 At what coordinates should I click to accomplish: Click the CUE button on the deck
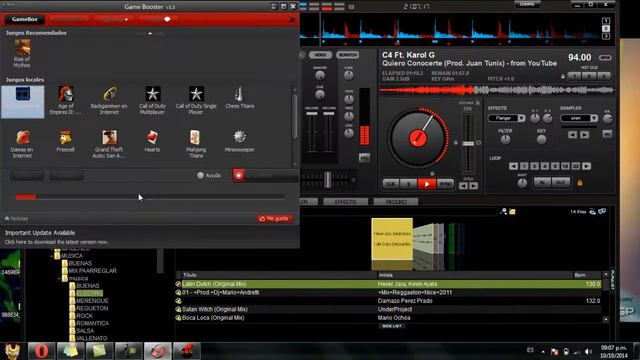[391, 184]
